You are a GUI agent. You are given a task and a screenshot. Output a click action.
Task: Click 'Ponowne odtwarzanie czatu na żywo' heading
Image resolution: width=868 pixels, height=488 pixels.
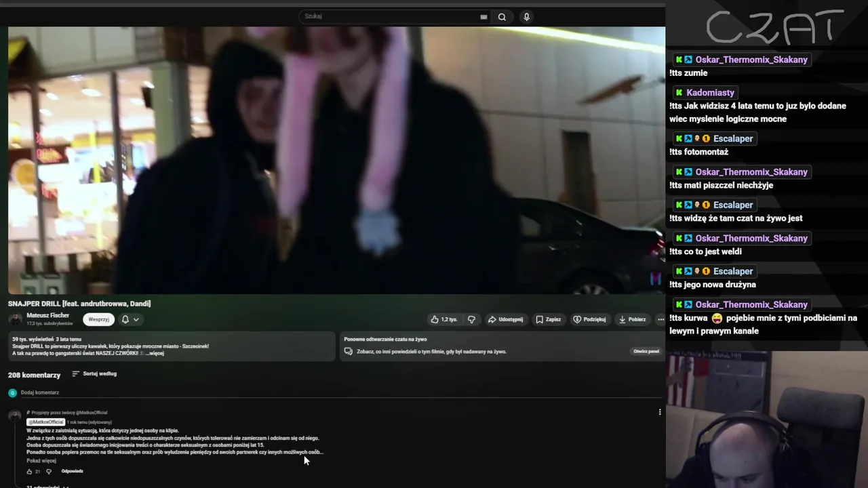click(385, 339)
